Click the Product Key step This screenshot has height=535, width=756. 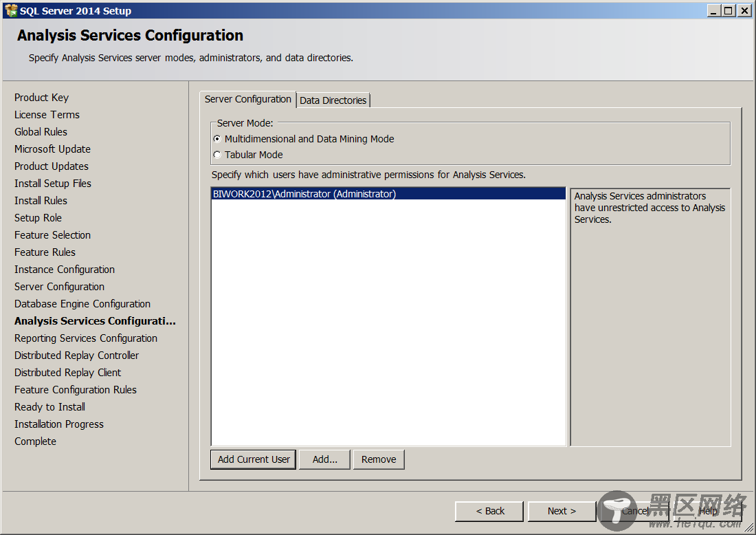click(41, 98)
